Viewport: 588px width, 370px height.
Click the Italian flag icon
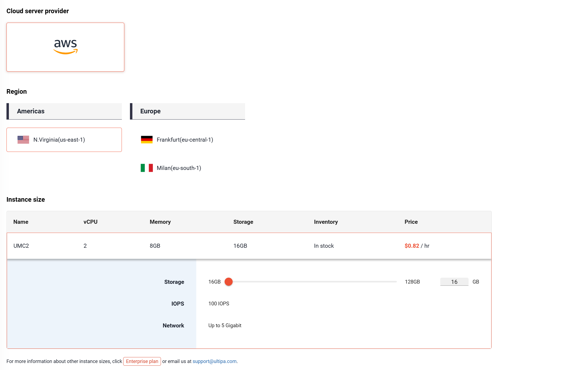[147, 168]
